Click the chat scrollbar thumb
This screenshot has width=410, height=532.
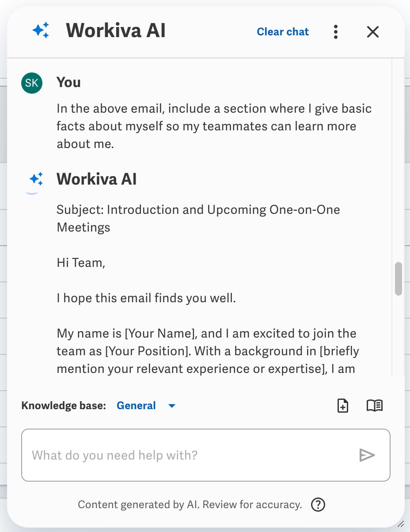tap(399, 279)
